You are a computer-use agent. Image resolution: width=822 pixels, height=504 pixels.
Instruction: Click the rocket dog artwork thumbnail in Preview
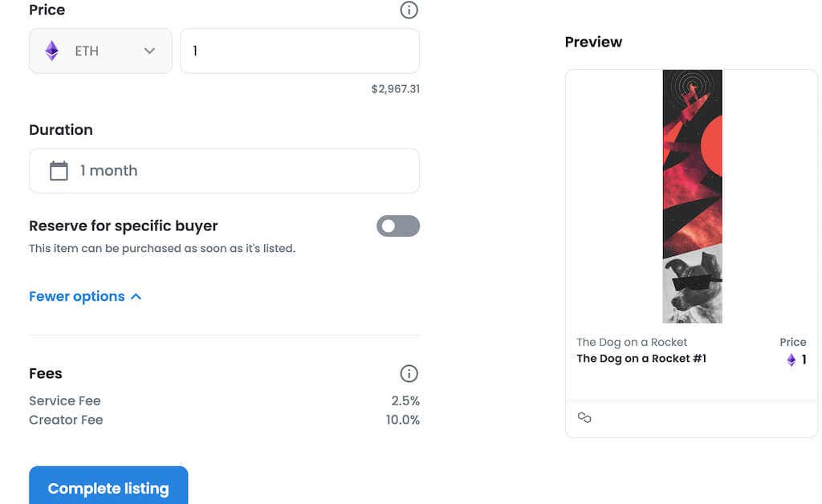click(692, 197)
